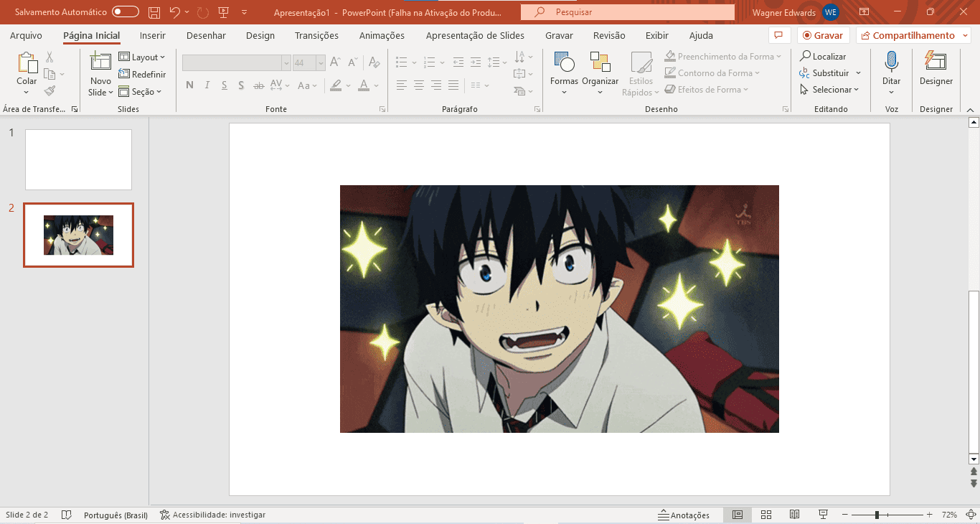The height and width of the screenshot is (524, 980).
Task: Switch to the Transições tab
Action: click(316, 35)
